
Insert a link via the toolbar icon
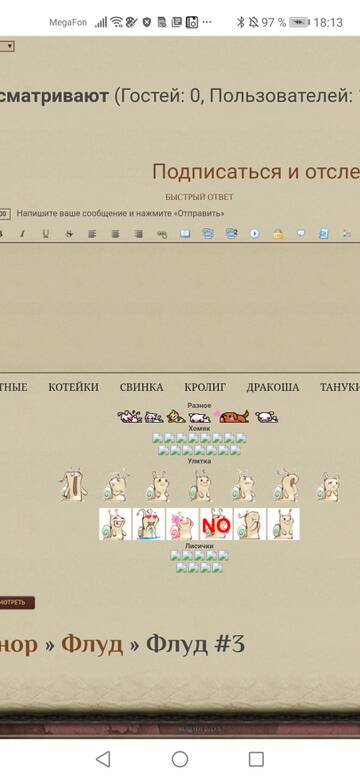point(162,234)
